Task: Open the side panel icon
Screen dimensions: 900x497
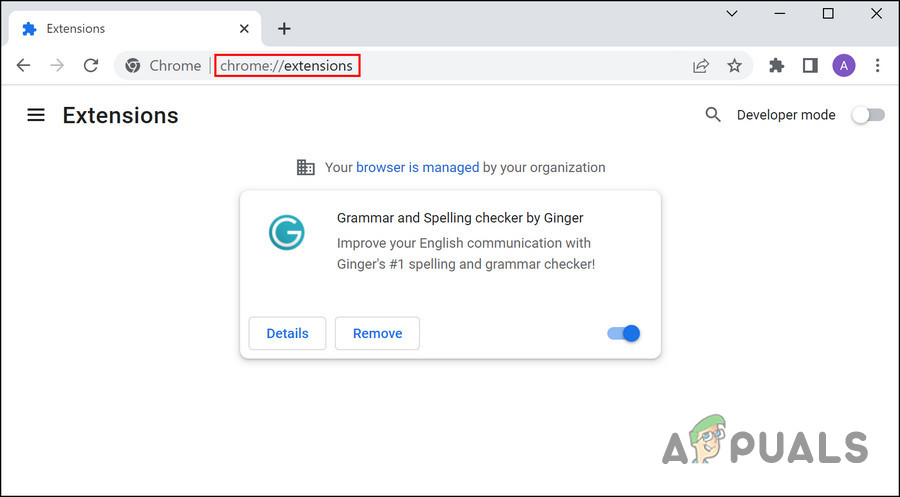Action: [x=810, y=65]
